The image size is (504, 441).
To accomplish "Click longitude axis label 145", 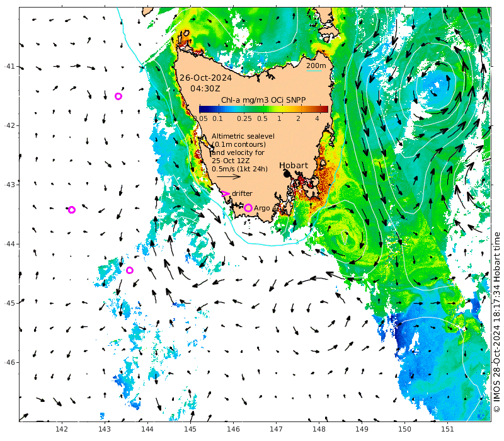I will [x=190, y=429].
